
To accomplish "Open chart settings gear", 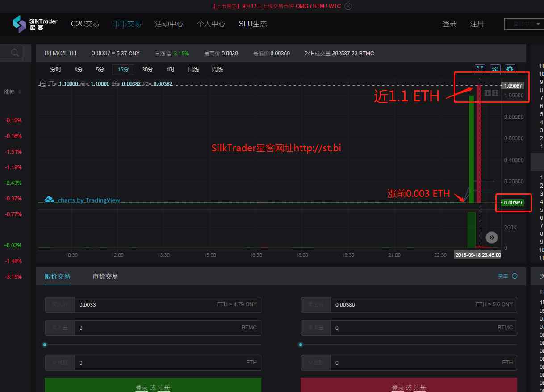I will [x=510, y=69].
